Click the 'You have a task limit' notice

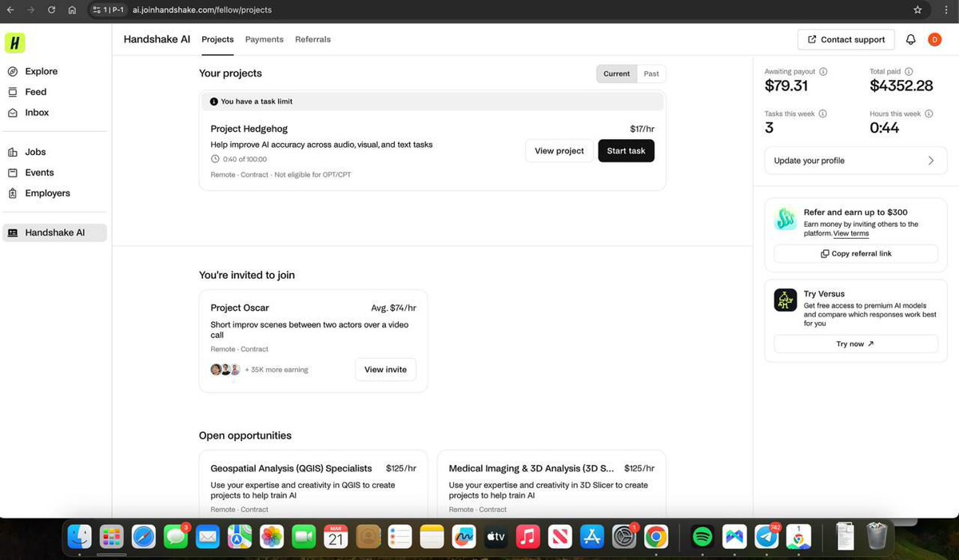point(432,101)
